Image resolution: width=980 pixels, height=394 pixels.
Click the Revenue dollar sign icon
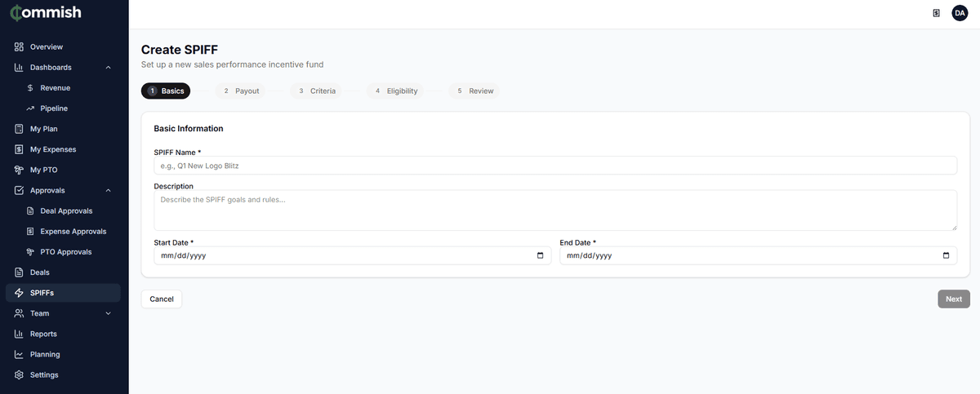tap(29, 87)
